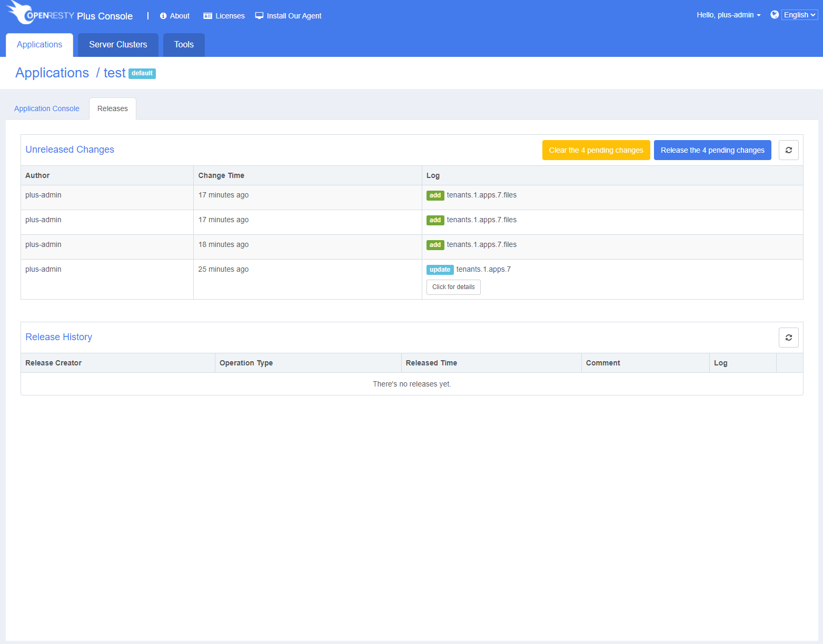Screen dimensions: 823x644
Task: Click plus-admin in the 25 minutes row
Action: (x=43, y=269)
